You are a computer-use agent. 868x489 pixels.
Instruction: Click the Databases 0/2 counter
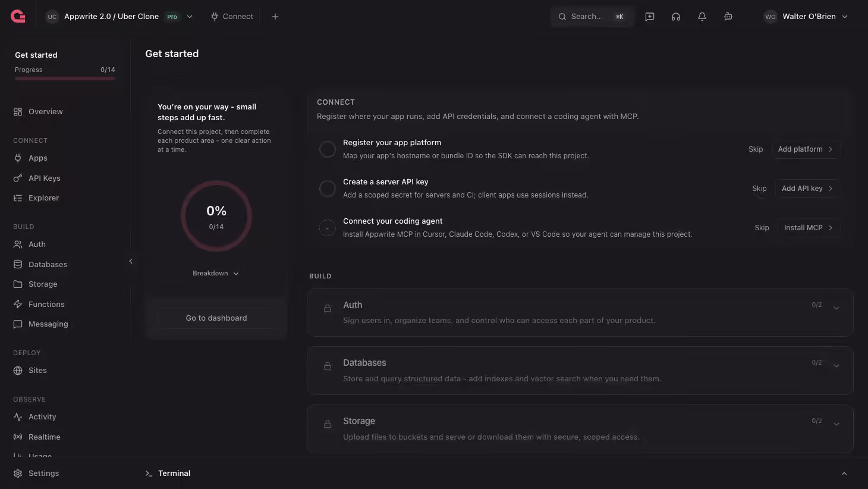point(817,363)
